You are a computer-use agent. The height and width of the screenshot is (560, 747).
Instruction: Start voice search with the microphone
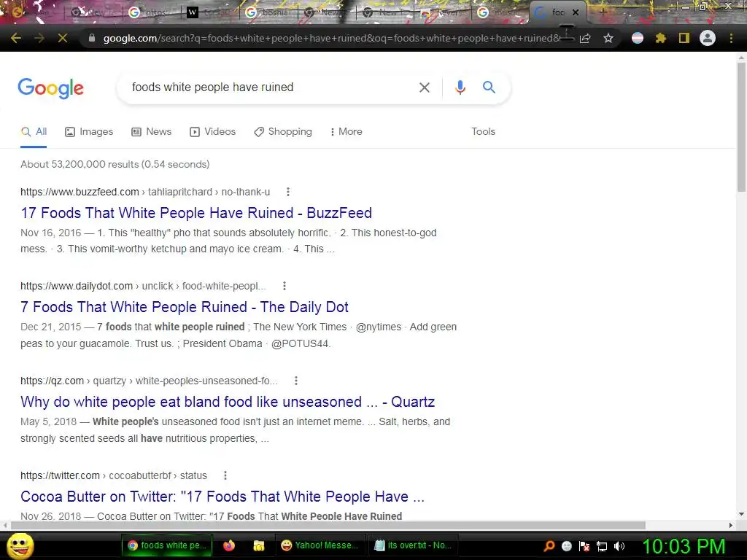point(460,87)
